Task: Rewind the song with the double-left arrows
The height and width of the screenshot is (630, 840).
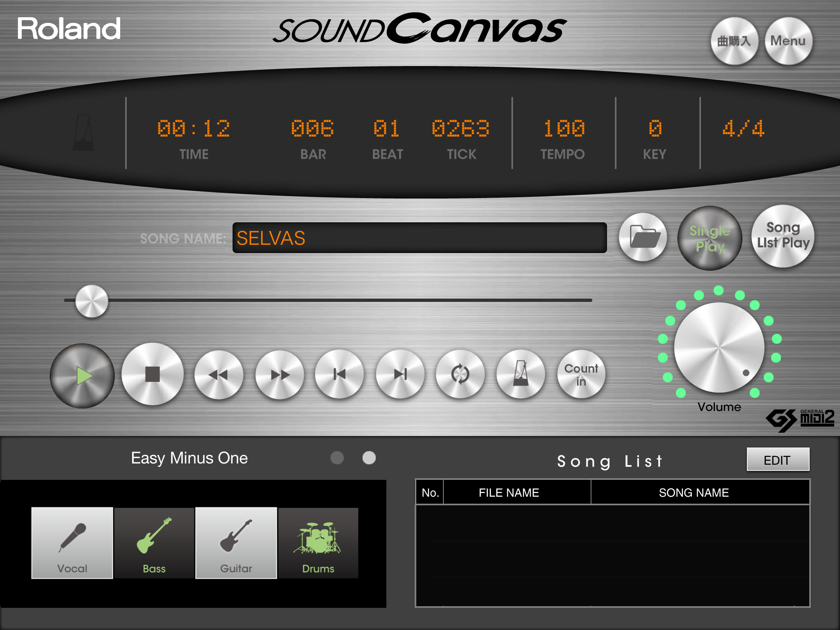Action: [219, 374]
